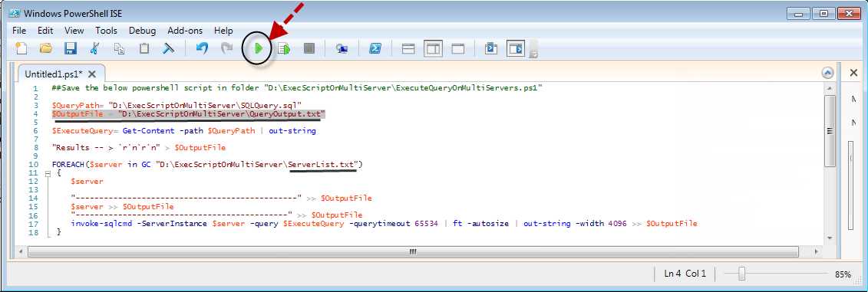The width and height of the screenshot is (868, 292).
Task: Redo the last undone edit
Action: [x=227, y=49]
